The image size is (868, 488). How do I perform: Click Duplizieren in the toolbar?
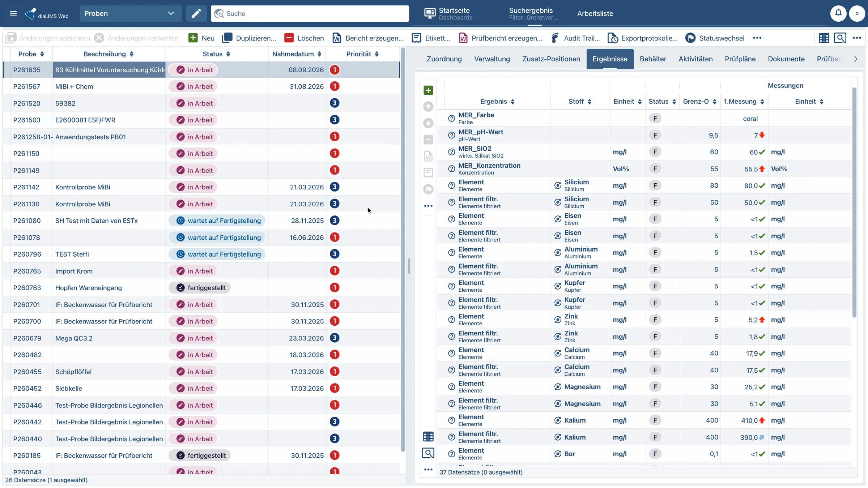click(249, 38)
